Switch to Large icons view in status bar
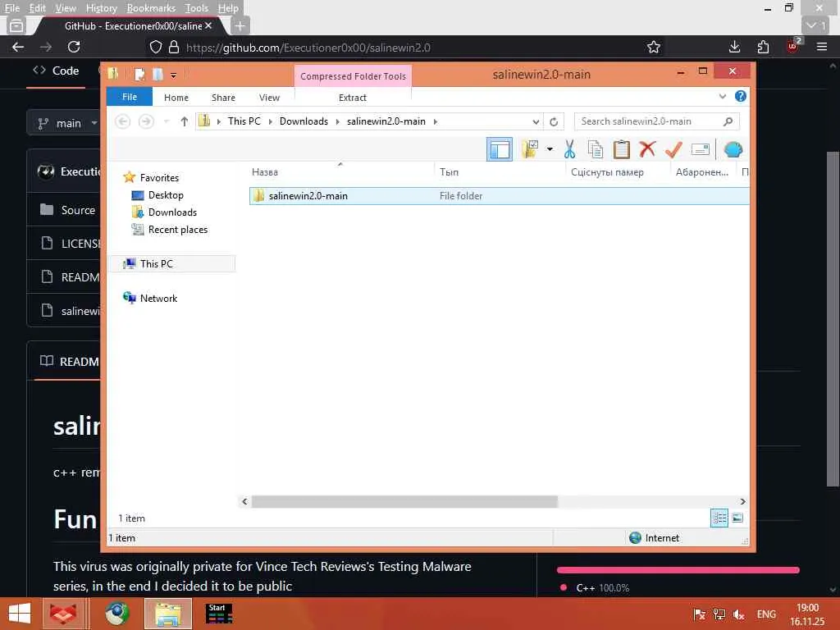This screenshot has height=630, width=840. [737, 518]
